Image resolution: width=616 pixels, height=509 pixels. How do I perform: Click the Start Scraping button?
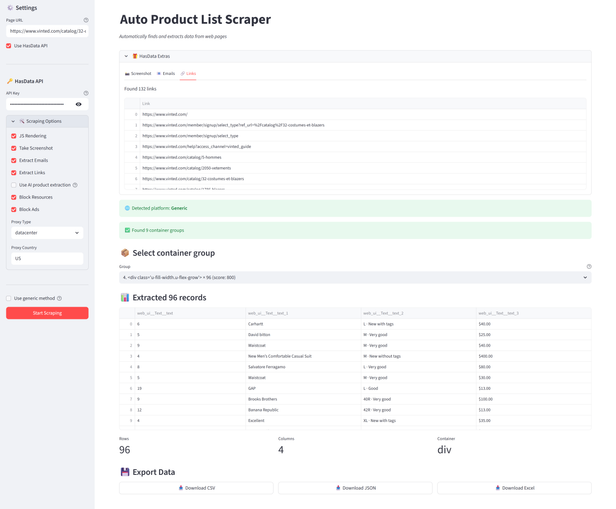pos(47,313)
